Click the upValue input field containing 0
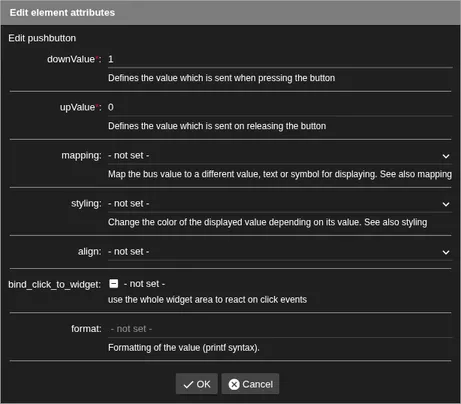Viewport: 461px width, 404px height. (280, 108)
